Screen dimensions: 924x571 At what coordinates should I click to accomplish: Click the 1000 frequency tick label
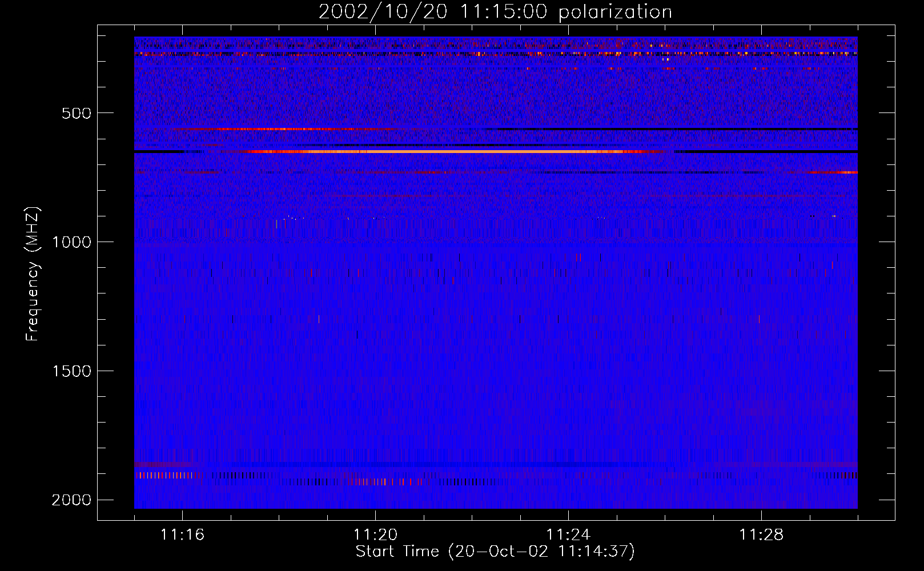pos(71,242)
